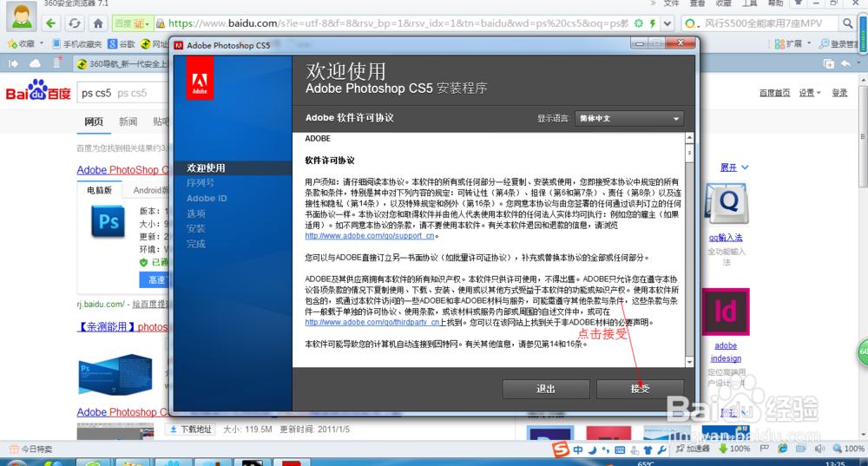Open the 查看 menu in 360 browser
The width and height of the screenshot is (868, 466).
tap(698, 3)
